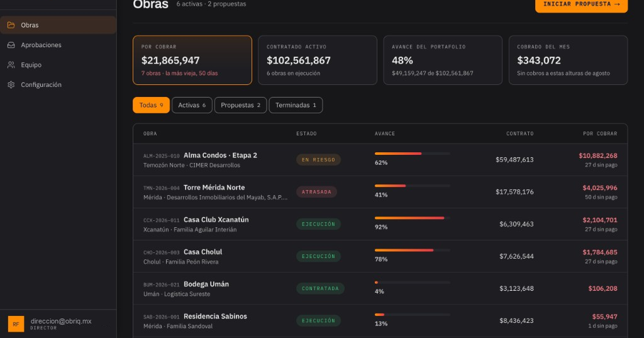
Task: Click the 6 activas · 2 propuestas subtitle
Action: (211, 4)
